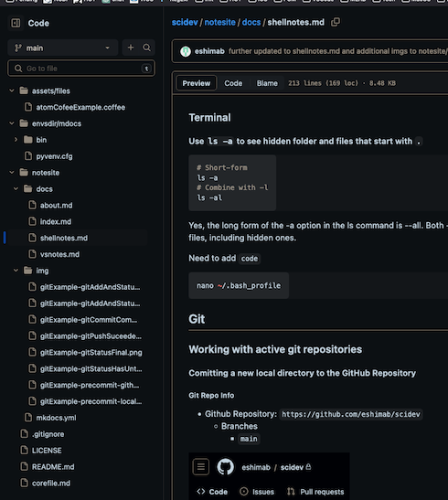Switch to the Blame tab
Image resolution: width=448 pixels, height=500 pixels.
pos(267,83)
